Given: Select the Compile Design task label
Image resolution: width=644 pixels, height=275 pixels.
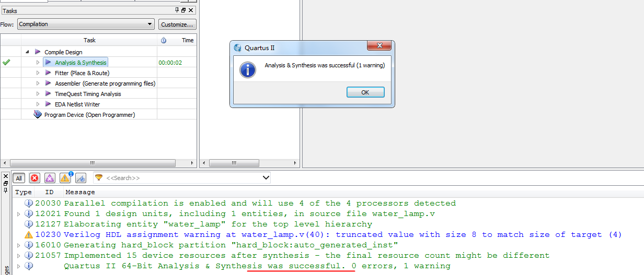Looking at the screenshot, I should (63, 52).
